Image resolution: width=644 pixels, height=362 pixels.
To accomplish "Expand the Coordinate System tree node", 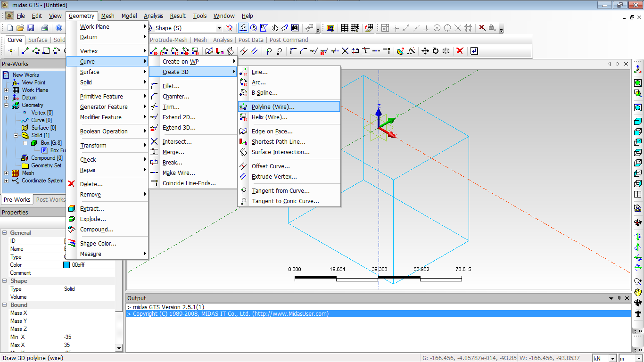I will pos(6,181).
